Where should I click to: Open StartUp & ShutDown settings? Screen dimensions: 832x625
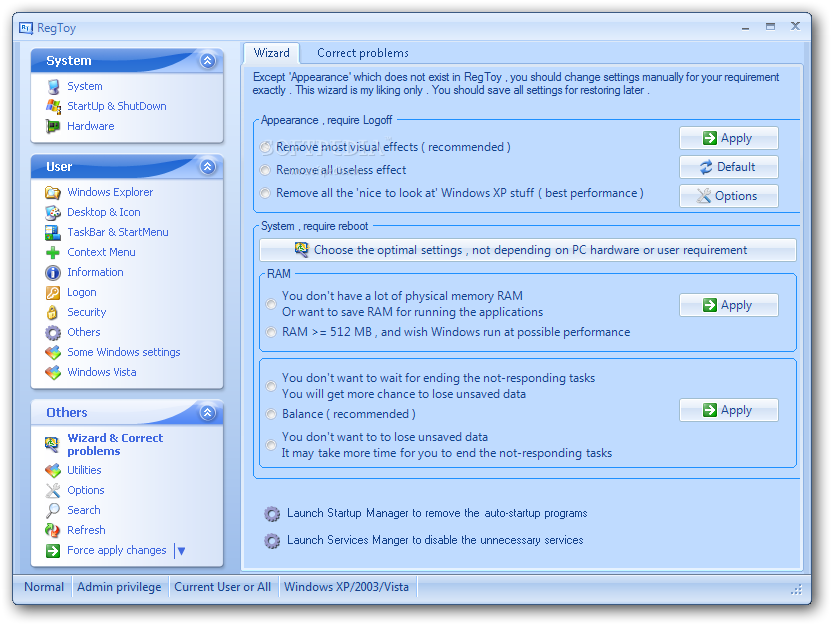coord(117,106)
